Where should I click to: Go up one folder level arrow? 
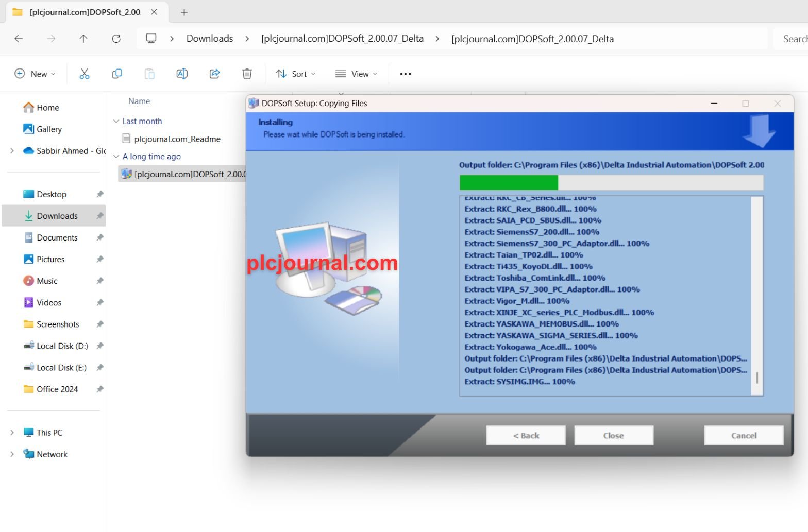coord(83,39)
